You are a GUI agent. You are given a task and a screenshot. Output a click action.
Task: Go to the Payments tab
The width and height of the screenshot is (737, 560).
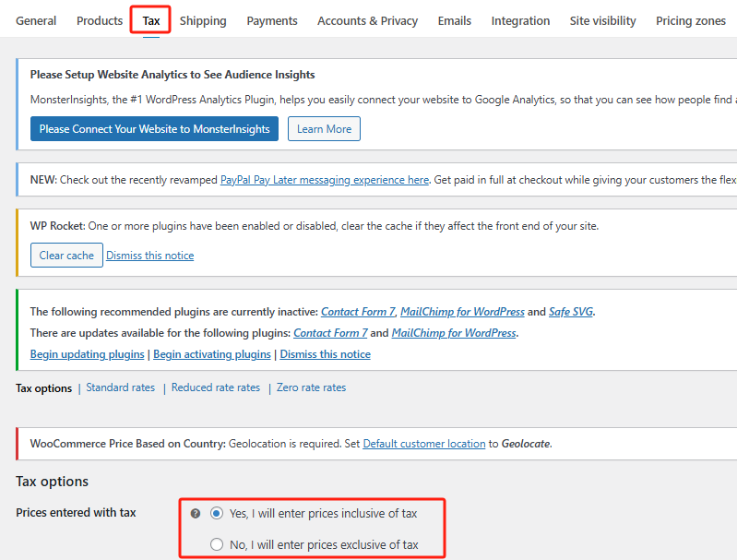pyautogui.click(x=272, y=20)
